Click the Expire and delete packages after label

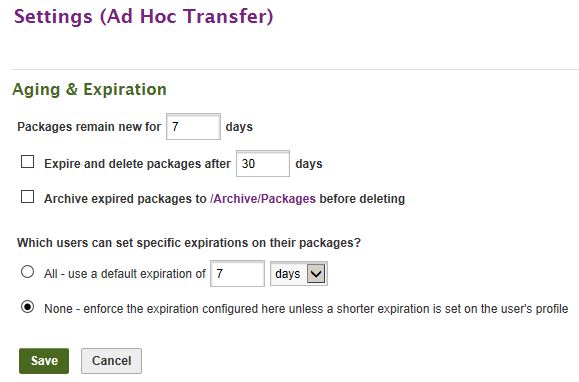[137, 164]
